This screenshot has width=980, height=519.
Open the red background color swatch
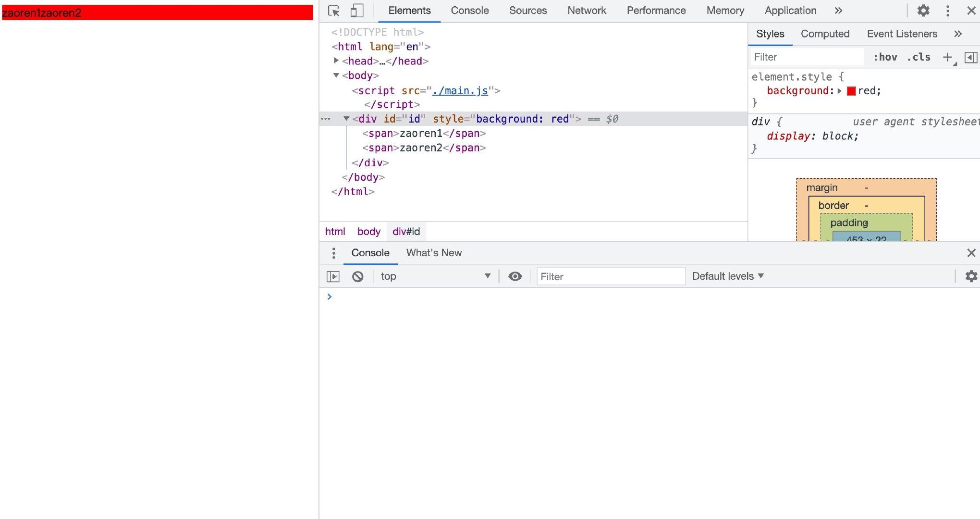[x=851, y=91]
